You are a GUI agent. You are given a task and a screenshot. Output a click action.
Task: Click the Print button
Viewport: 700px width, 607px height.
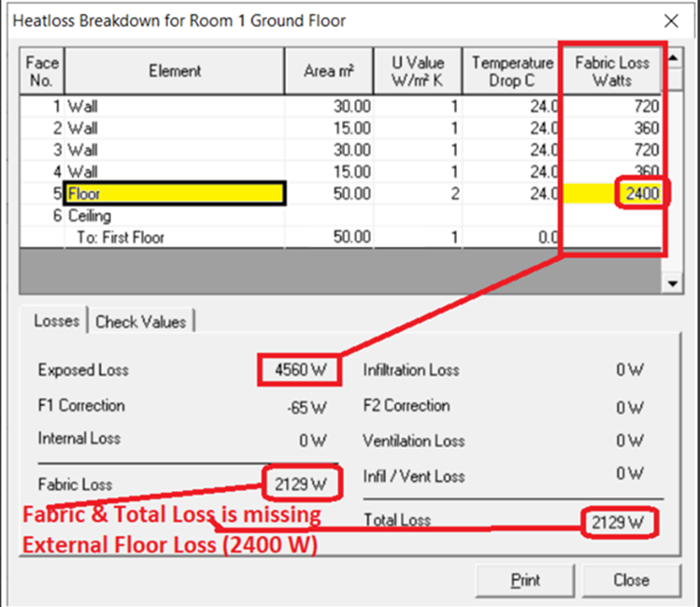pyautogui.click(x=525, y=580)
